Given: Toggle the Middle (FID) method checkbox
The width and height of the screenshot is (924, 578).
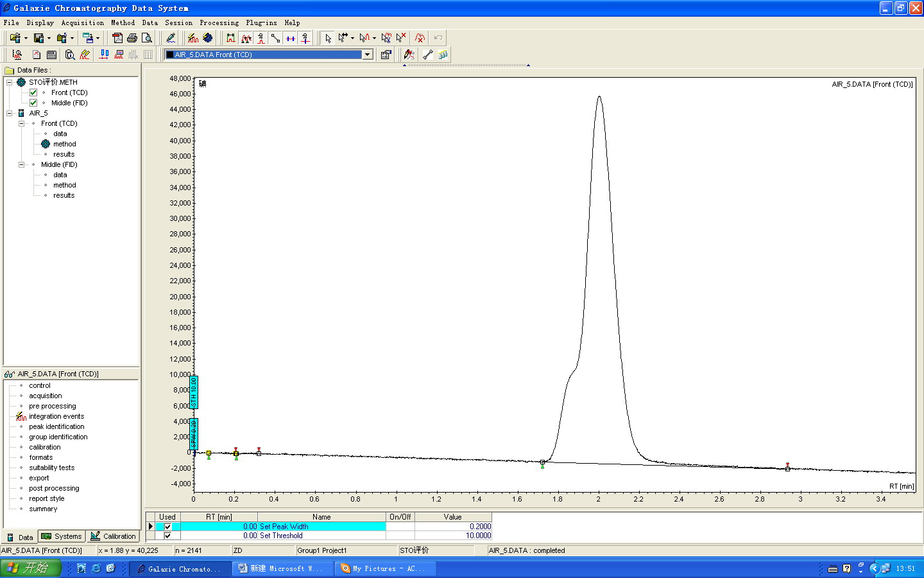Looking at the screenshot, I should tap(33, 103).
